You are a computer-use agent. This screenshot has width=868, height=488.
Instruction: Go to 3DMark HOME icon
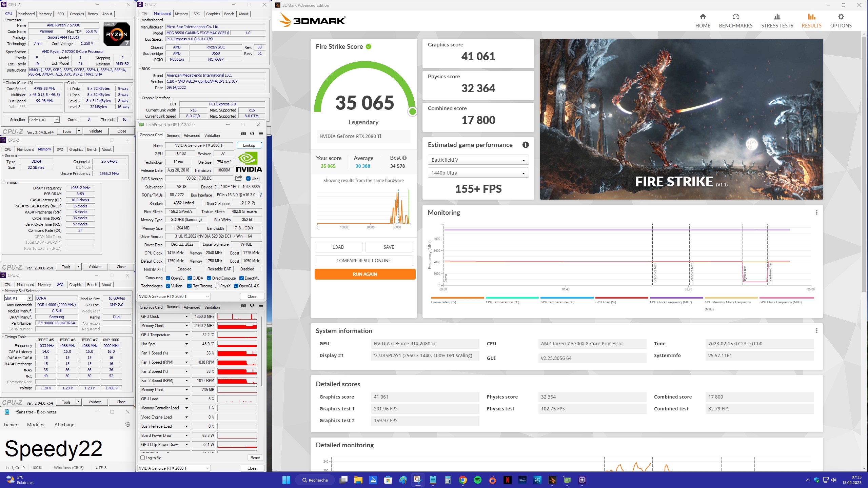click(703, 17)
